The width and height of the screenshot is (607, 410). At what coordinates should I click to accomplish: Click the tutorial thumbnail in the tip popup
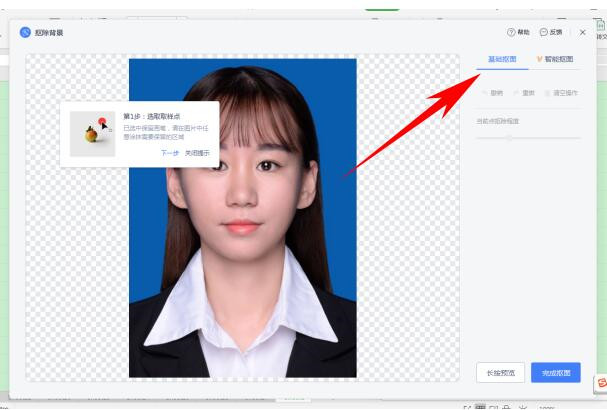click(93, 133)
